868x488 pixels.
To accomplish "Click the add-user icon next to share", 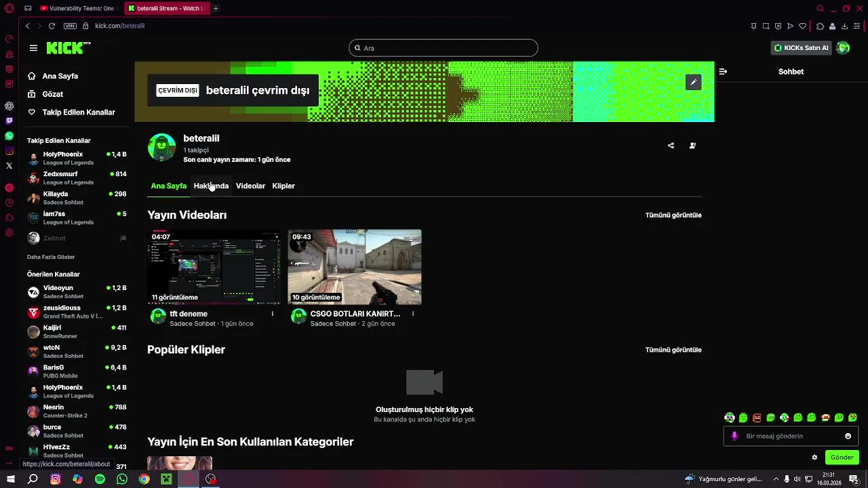I will (692, 145).
